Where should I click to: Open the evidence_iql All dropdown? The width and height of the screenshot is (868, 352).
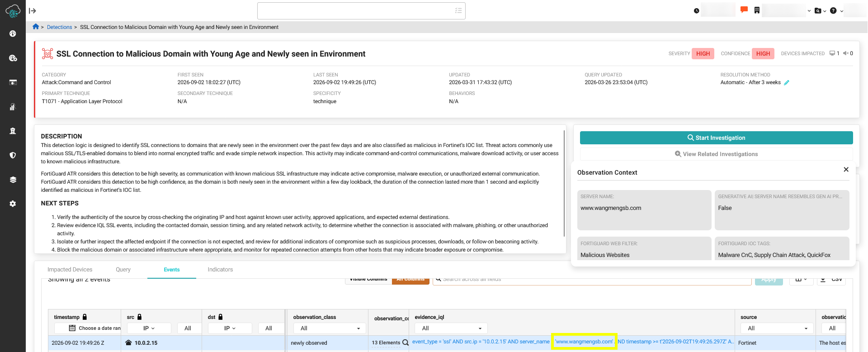pyautogui.click(x=451, y=328)
